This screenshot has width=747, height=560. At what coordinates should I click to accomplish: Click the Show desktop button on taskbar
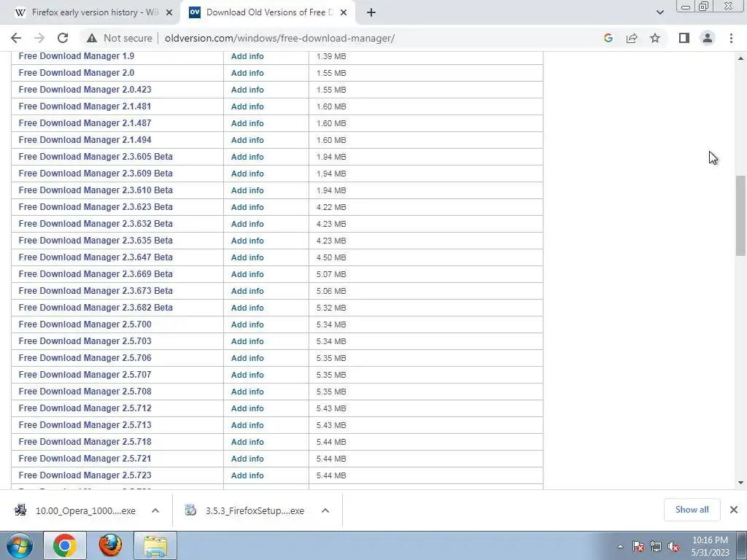[x=742, y=545]
